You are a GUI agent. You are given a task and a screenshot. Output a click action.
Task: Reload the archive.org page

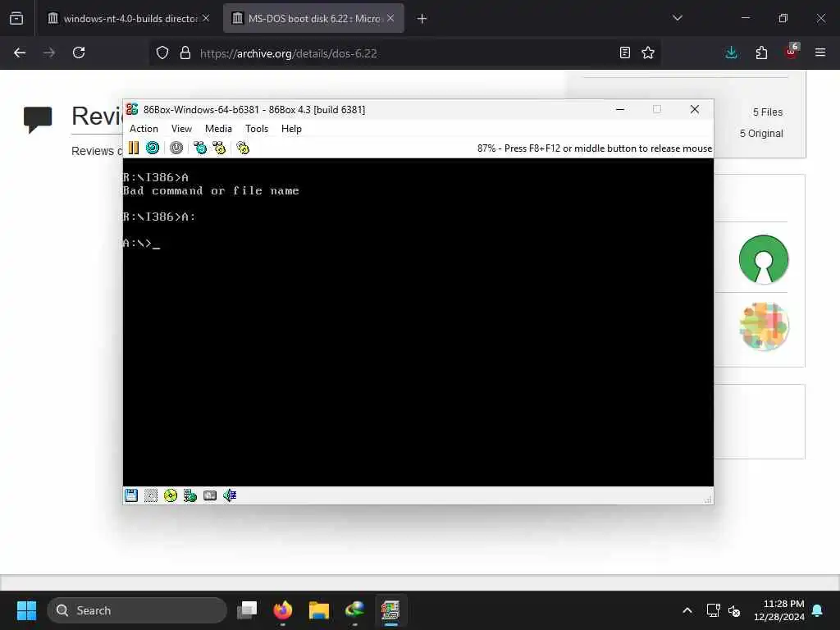(x=79, y=52)
